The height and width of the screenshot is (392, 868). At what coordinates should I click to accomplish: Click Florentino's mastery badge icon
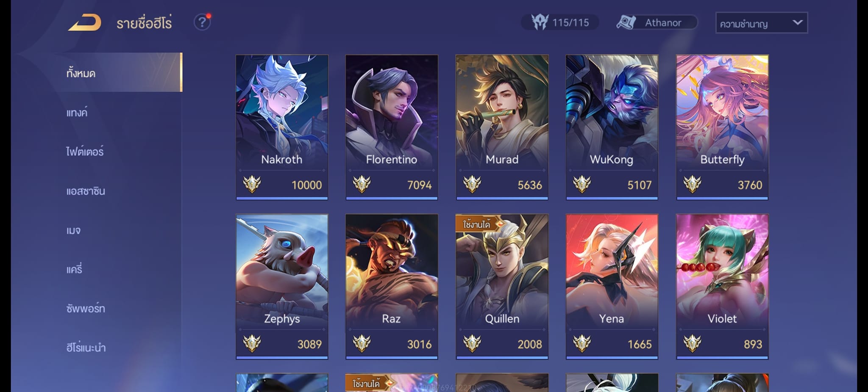362,185
